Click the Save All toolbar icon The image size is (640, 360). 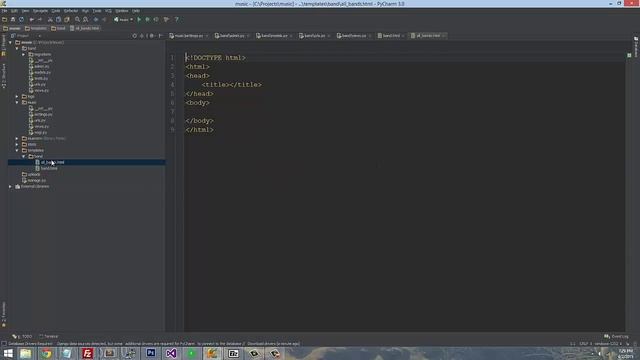pyautogui.click(x=13, y=19)
